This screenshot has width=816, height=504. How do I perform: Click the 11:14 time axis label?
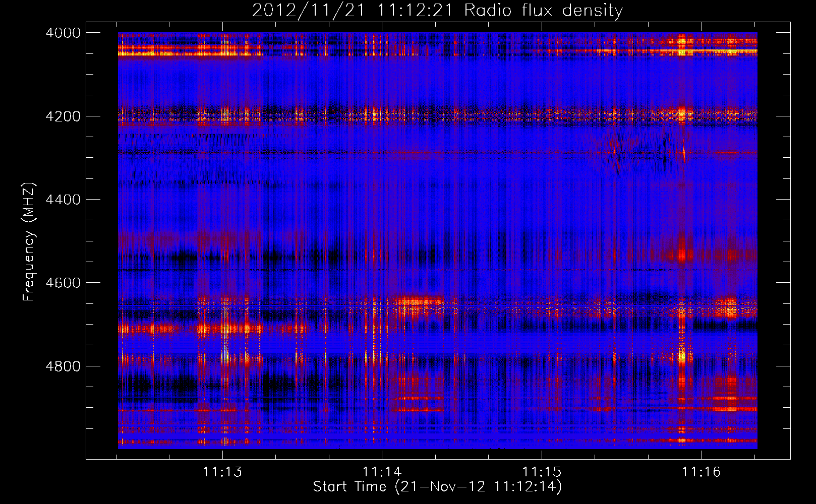382,472
